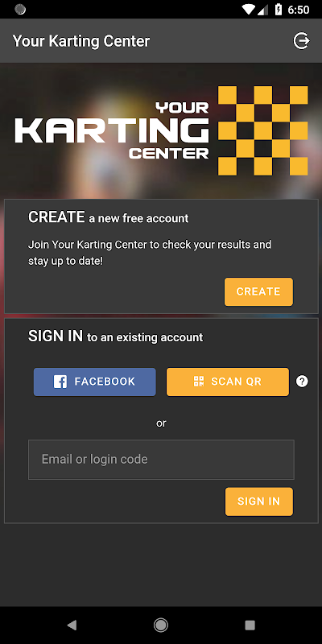The height and width of the screenshot is (644, 322).
Task: Sign in with FACEBOOK button
Action: tap(94, 382)
